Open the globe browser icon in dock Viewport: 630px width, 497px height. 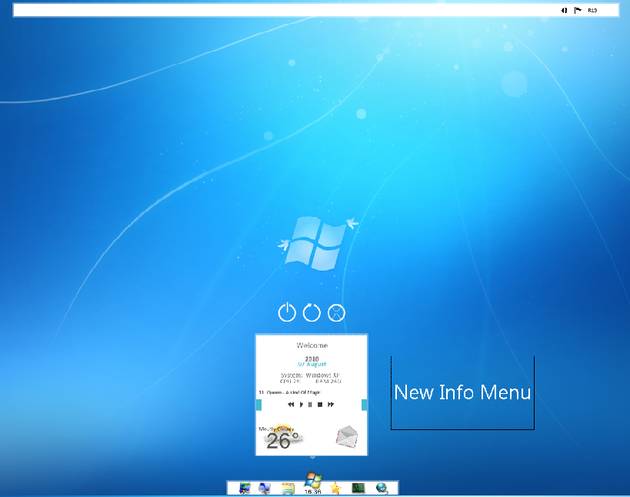(381, 488)
